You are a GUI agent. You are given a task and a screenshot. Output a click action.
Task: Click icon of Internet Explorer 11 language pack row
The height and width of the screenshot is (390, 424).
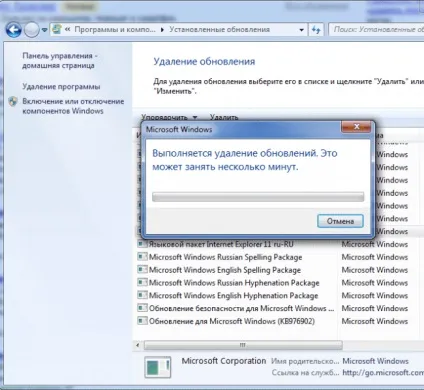[x=142, y=244]
